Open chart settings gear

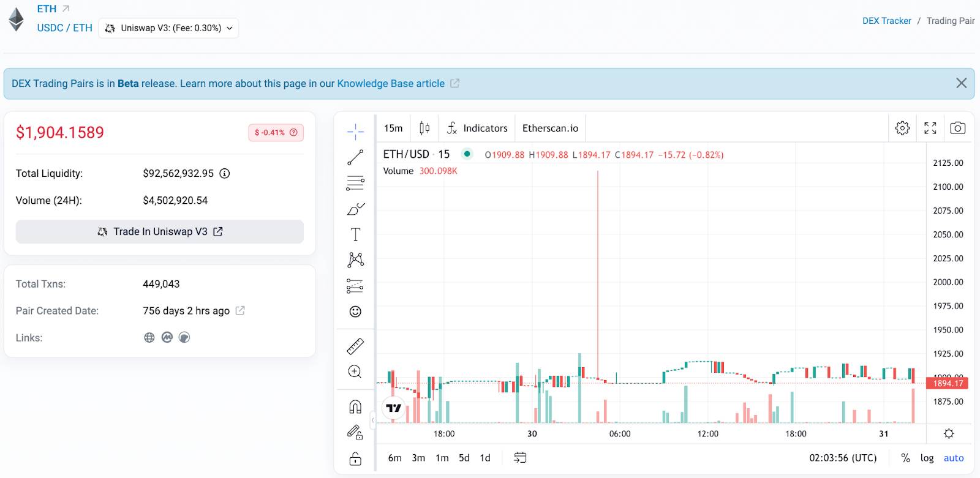pyautogui.click(x=902, y=128)
